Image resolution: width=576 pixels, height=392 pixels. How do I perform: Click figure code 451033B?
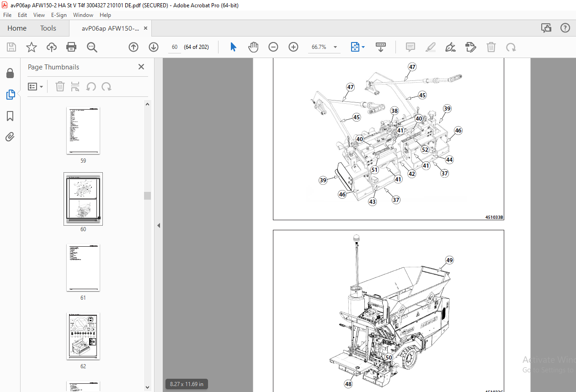494,217
